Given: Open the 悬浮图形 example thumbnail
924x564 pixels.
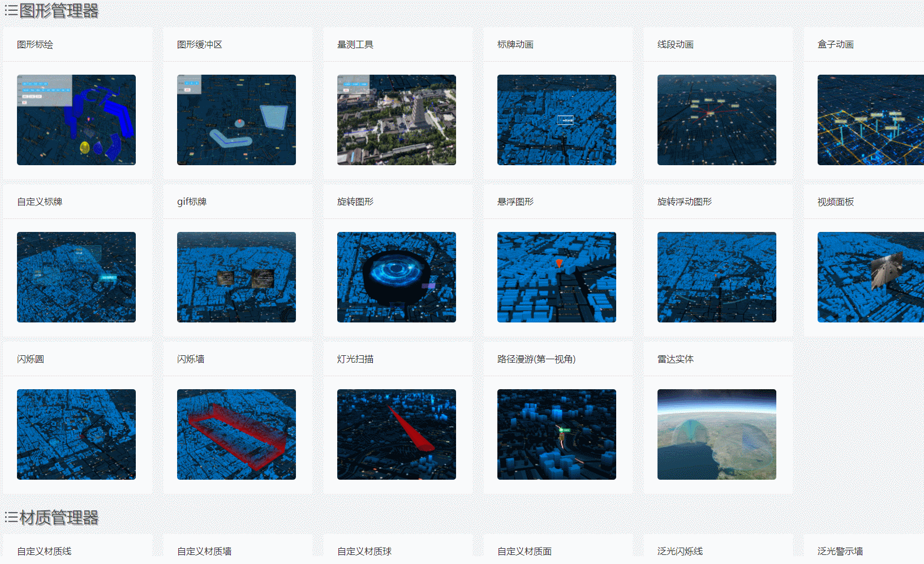Looking at the screenshot, I should tap(557, 277).
